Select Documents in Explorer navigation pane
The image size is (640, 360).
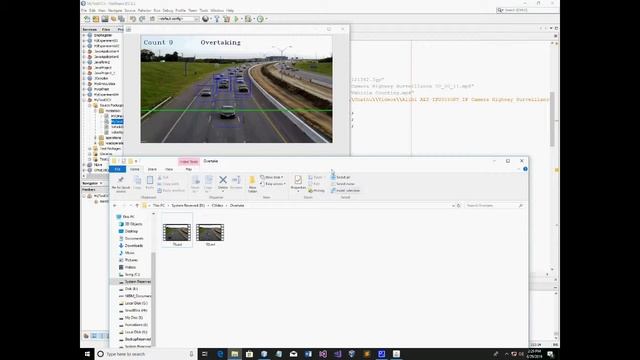(133, 238)
